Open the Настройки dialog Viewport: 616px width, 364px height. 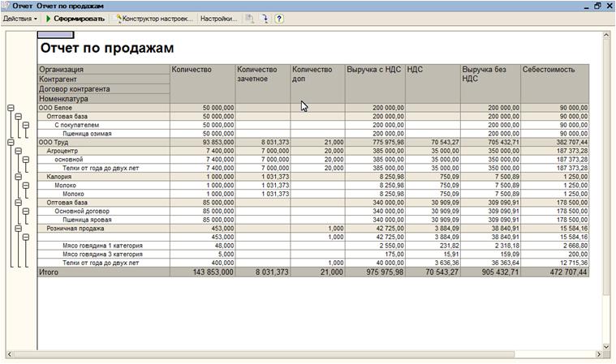(x=218, y=19)
